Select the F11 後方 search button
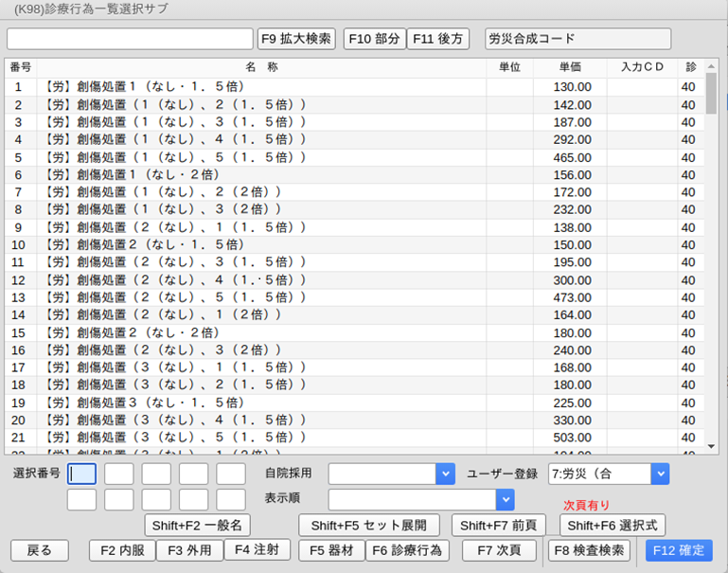This screenshot has height=573, width=728. [x=438, y=39]
